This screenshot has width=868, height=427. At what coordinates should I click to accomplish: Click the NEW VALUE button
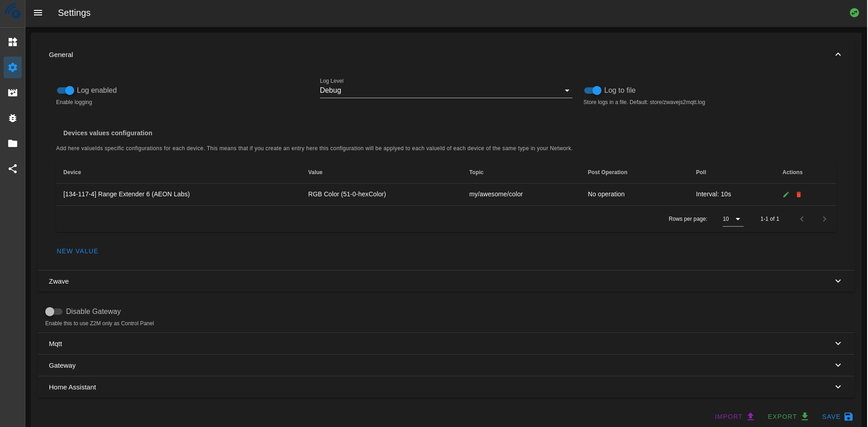77,251
